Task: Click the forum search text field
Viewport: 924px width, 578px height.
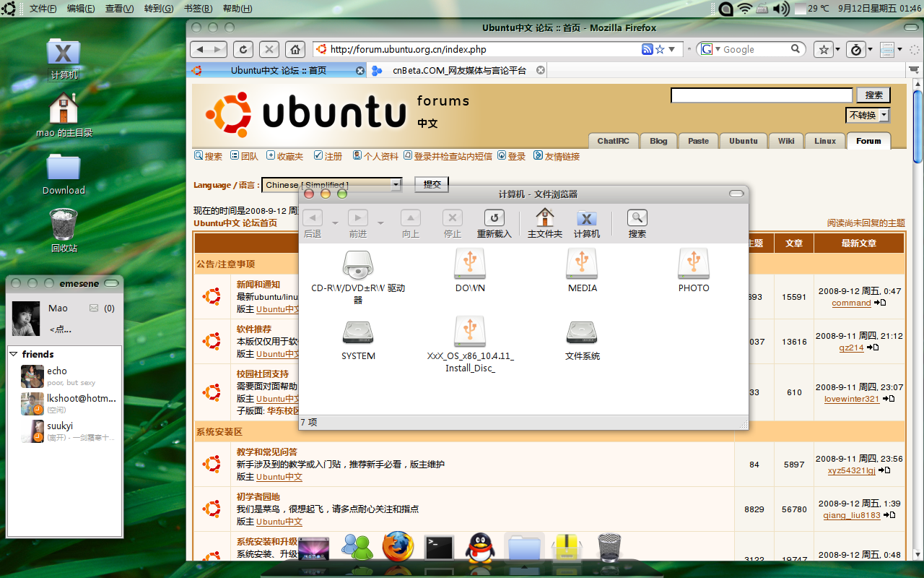Action: [x=762, y=95]
